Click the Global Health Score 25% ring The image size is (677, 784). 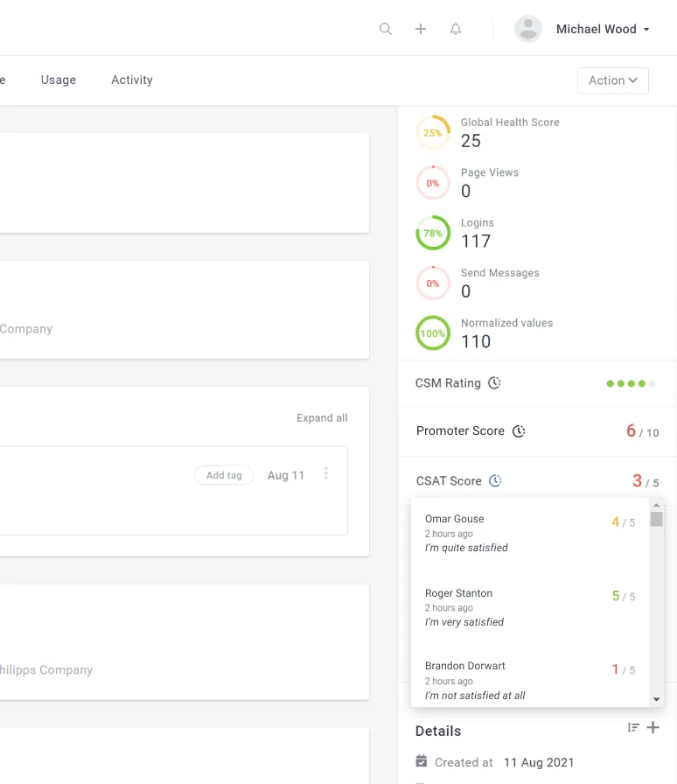click(433, 132)
